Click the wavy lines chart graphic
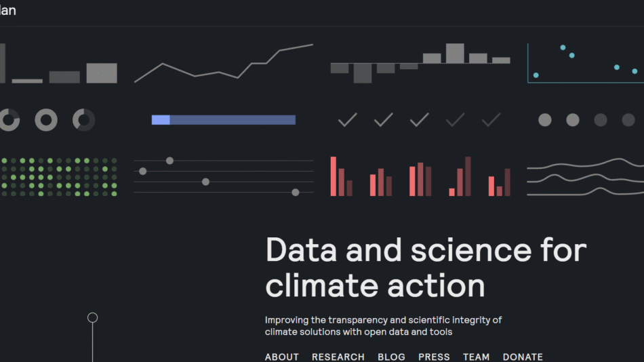 click(586, 177)
